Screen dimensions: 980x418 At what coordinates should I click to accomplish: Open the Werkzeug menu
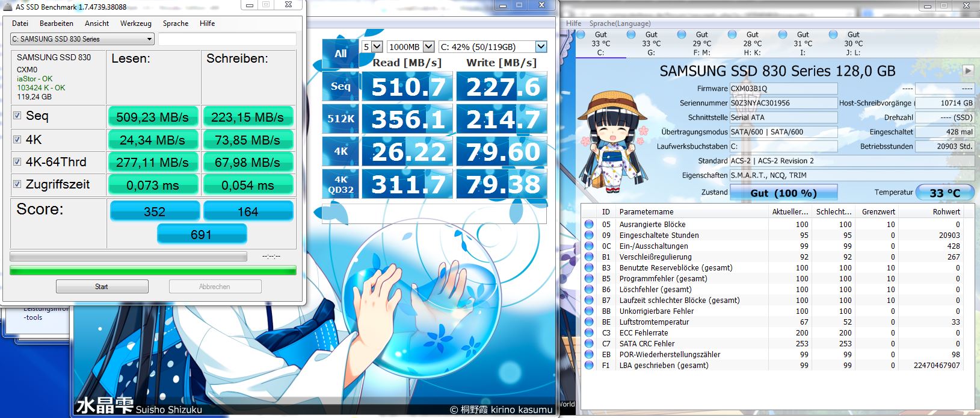136,23
